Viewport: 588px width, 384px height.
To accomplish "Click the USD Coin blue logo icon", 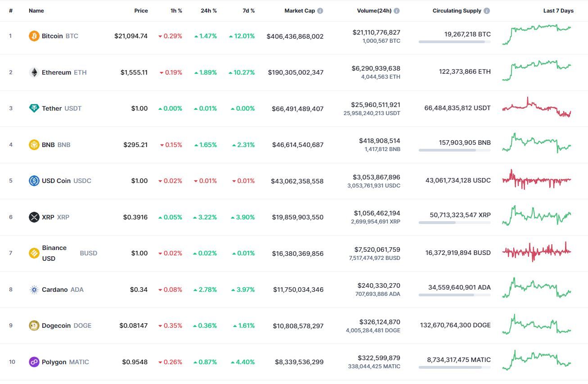I will point(34,181).
